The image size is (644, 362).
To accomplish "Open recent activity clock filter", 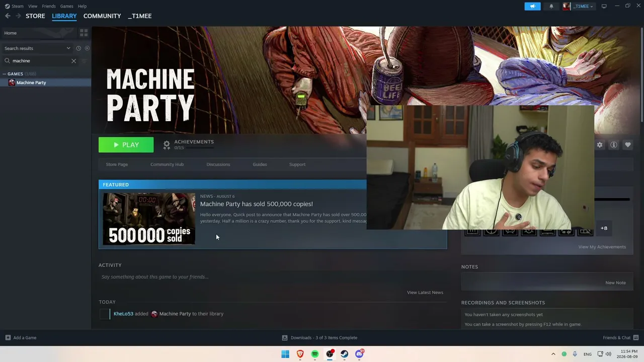I will pyautogui.click(x=78, y=48).
